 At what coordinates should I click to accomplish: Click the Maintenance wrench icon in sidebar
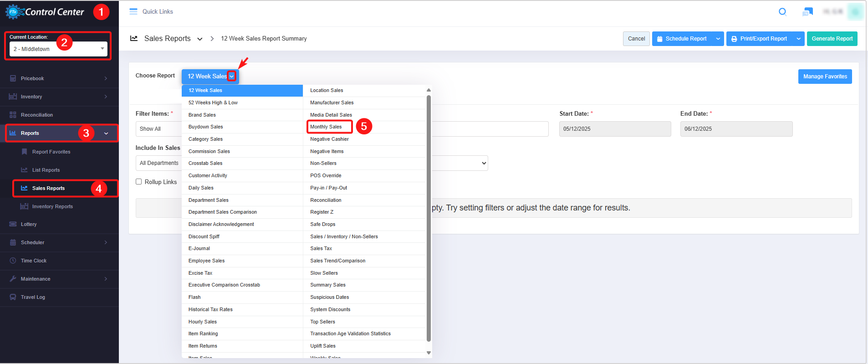coord(13,279)
